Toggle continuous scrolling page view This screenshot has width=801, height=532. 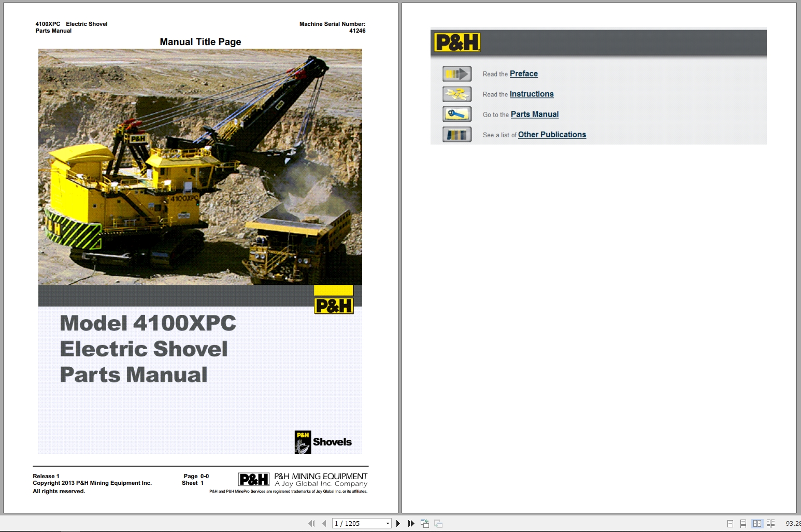(743, 523)
